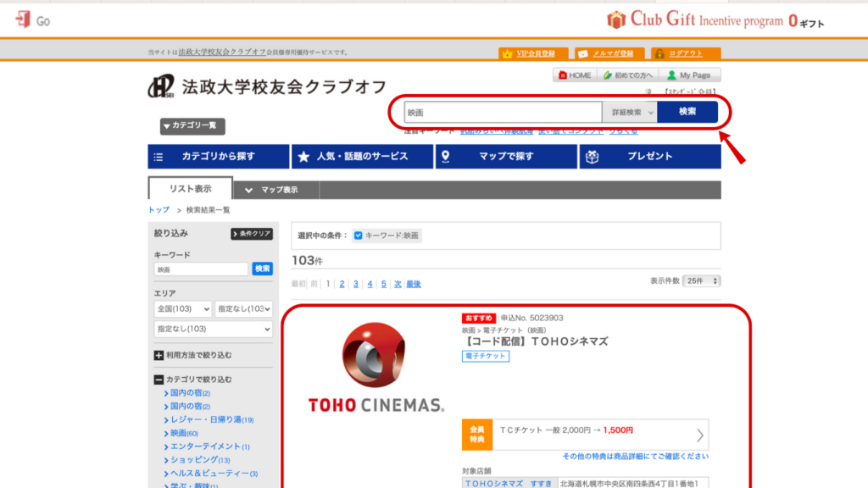This screenshot has height=488, width=868.
Task: Click the 条件クリア button
Action: [252, 234]
